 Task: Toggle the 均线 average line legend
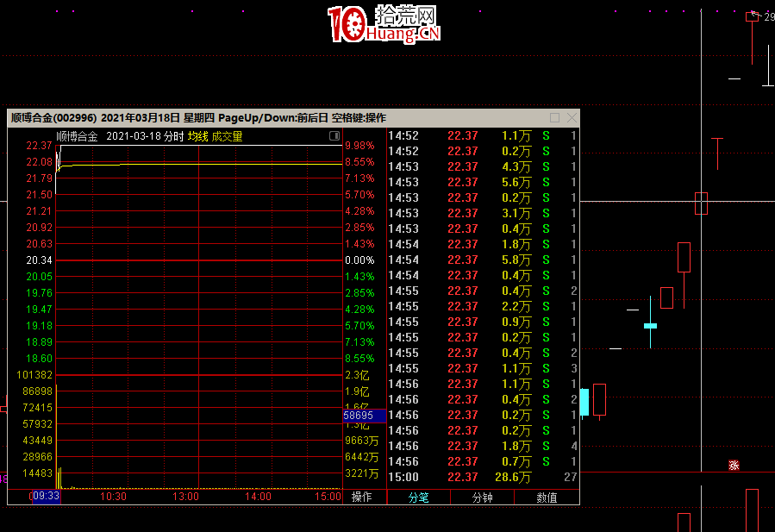tap(197, 136)
